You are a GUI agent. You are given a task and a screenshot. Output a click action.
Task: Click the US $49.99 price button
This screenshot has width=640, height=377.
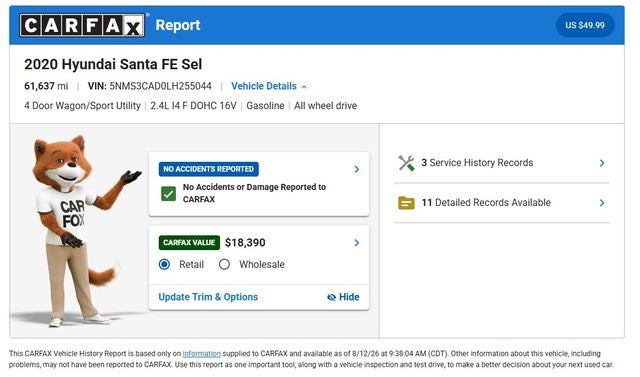[584, 25]
